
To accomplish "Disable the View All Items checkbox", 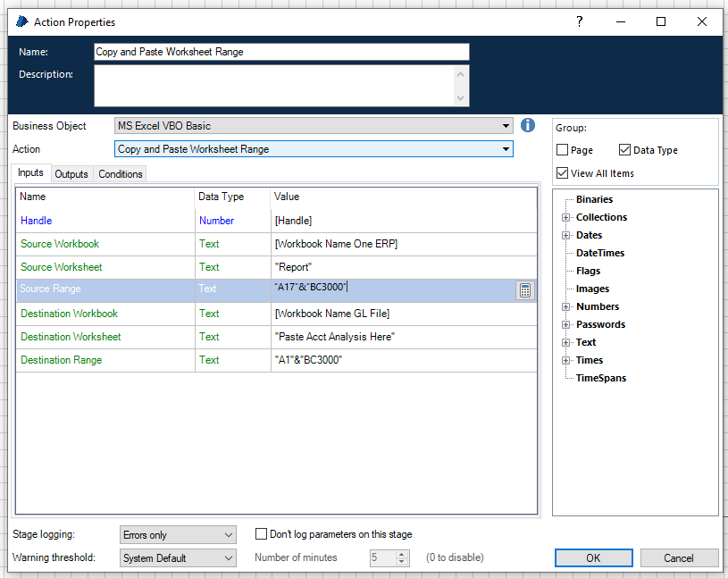I will pos(562,173).
